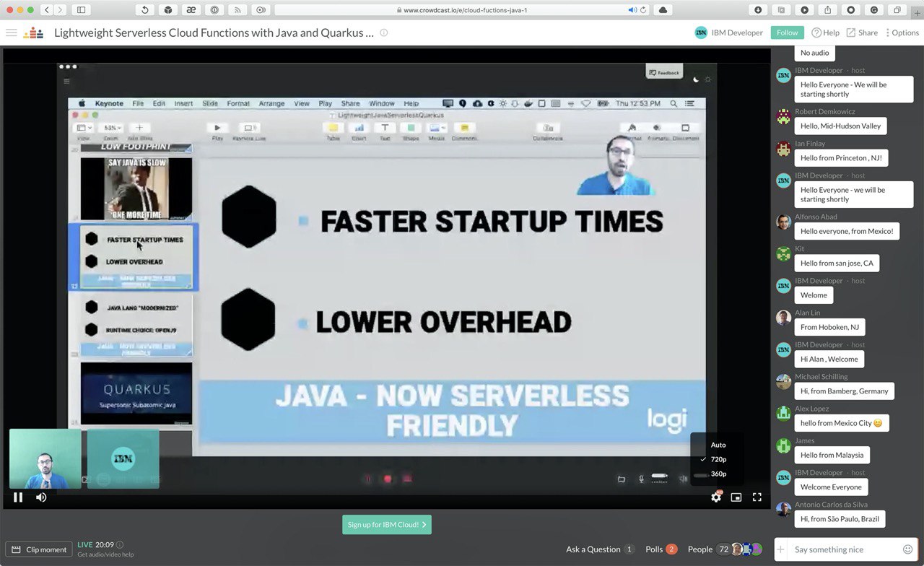Select Auto video quality

(717, 445)
